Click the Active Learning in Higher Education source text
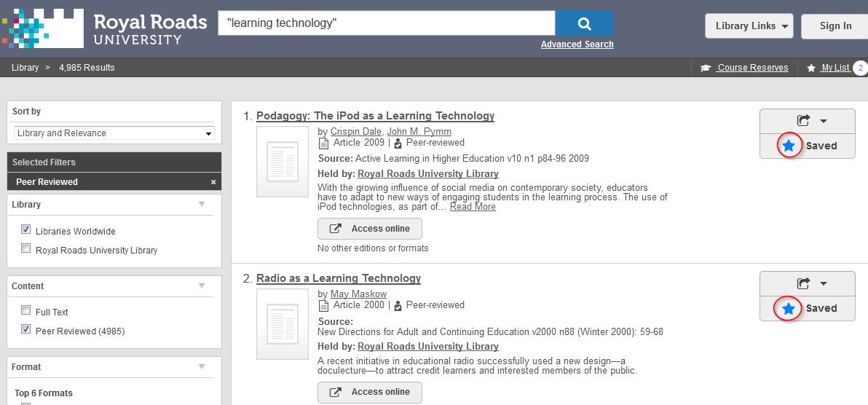The width and height of the screenshot is (868, 405). click(472, 159)
